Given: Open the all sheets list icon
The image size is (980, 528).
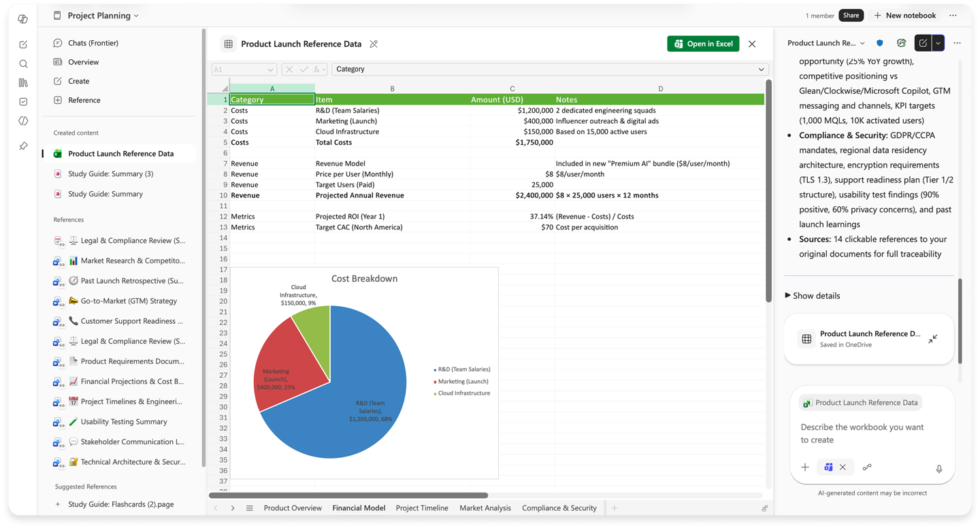Looking at the screenshot, I should 250,508.
